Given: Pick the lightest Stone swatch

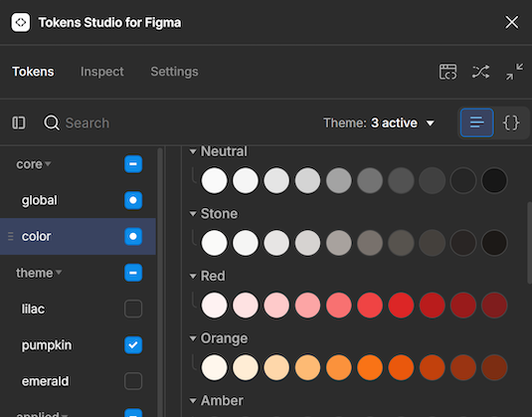Looking at the screenshot, I should pyautogui.click(x=214, y=243).
